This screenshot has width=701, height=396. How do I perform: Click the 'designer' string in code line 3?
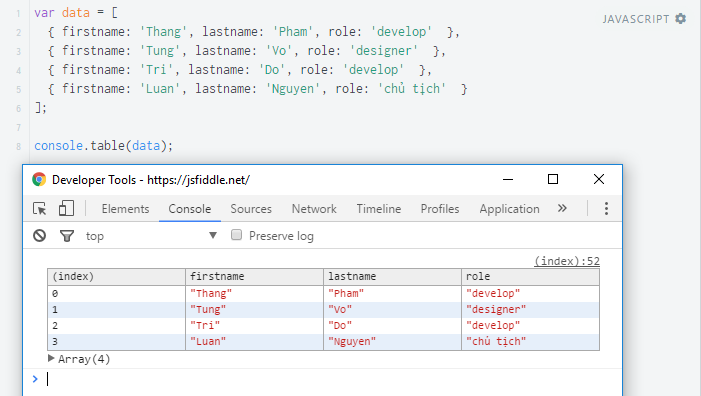(x=384, y=51)
